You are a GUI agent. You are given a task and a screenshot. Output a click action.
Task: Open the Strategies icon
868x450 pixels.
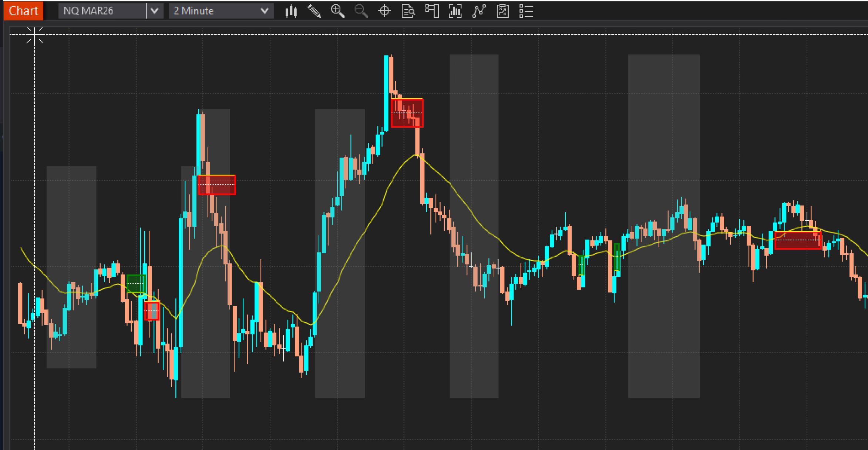[502, 11]
